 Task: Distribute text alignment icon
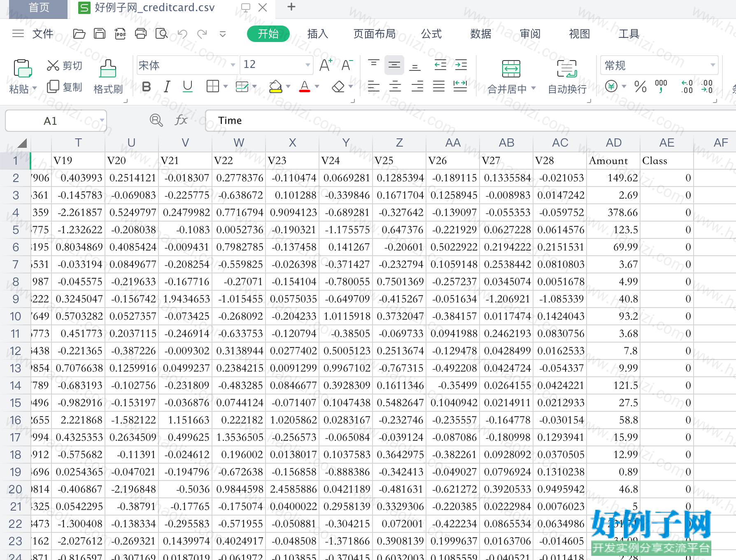460,86
